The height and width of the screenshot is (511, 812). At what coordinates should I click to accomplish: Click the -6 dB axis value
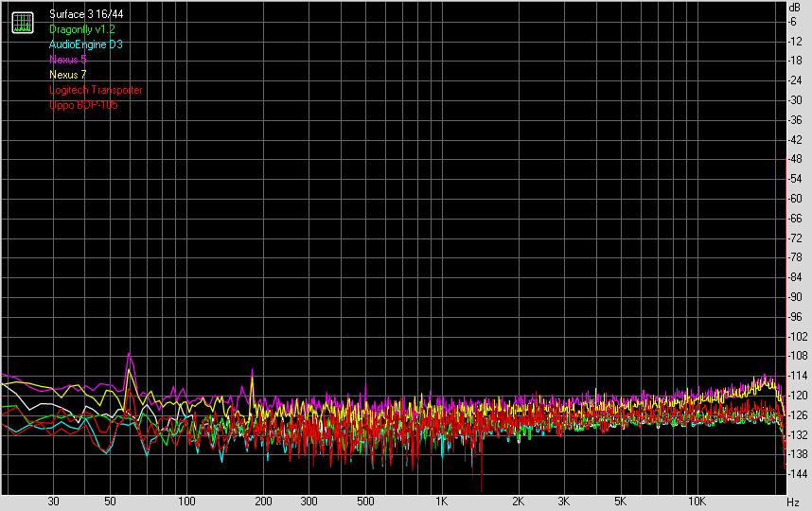792,22
